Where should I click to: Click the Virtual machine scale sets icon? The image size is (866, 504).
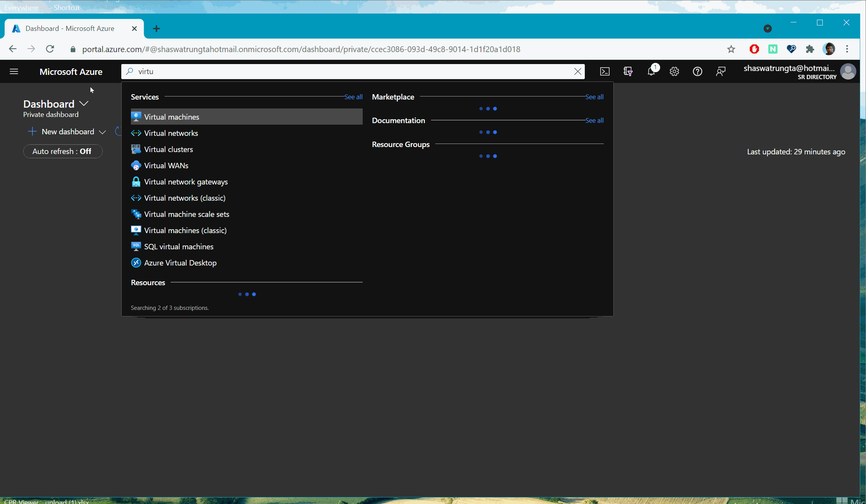point(136,214)
